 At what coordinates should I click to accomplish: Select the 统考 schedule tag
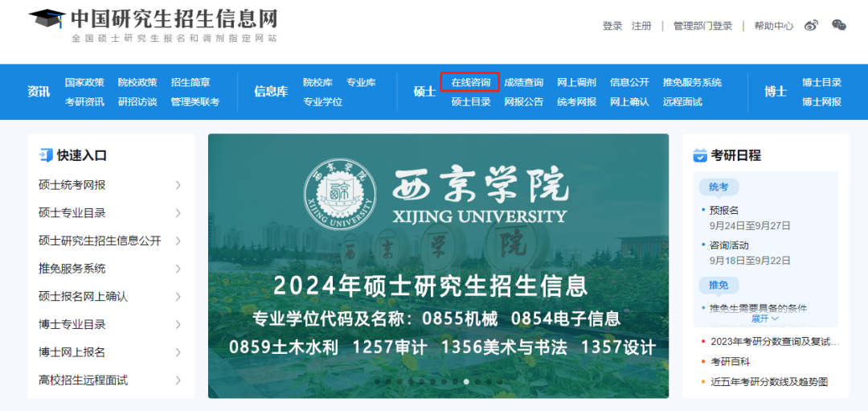coord(719,187)
